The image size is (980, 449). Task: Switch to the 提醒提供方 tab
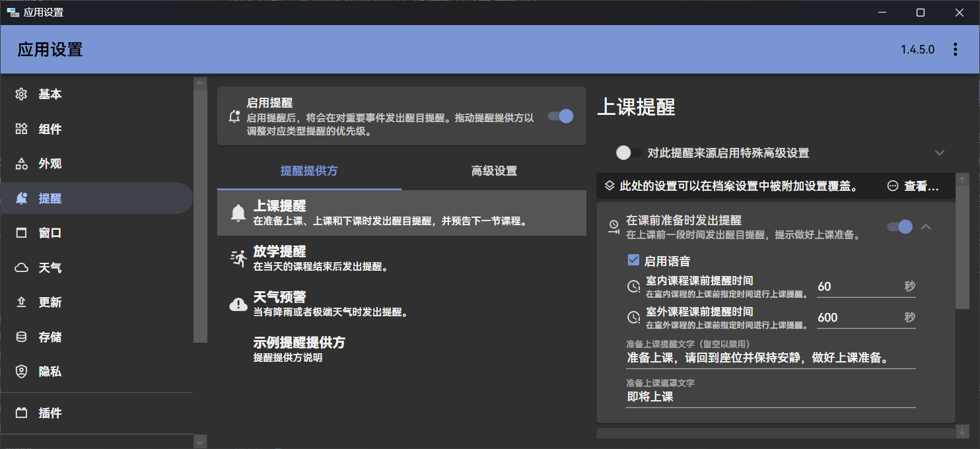coord(309,171)
